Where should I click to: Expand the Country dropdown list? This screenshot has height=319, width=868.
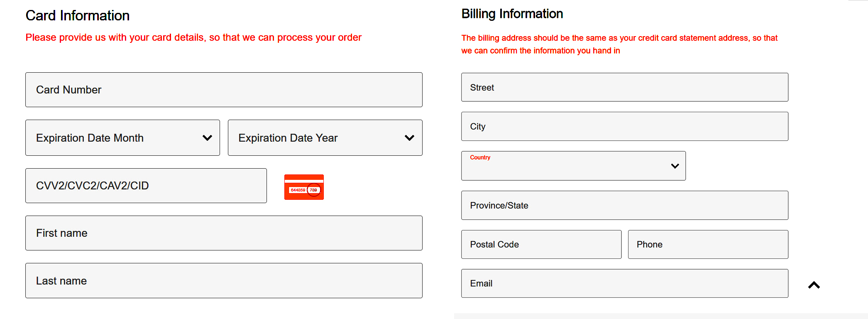(573, 166)
